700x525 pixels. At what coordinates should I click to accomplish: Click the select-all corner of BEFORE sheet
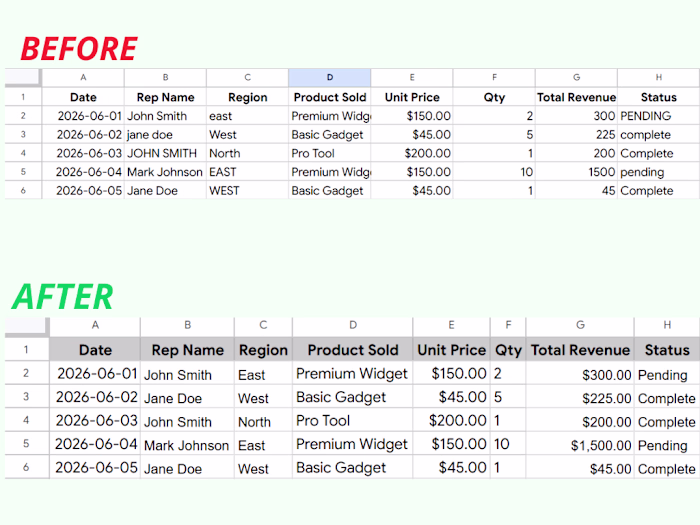pos(23,77)
